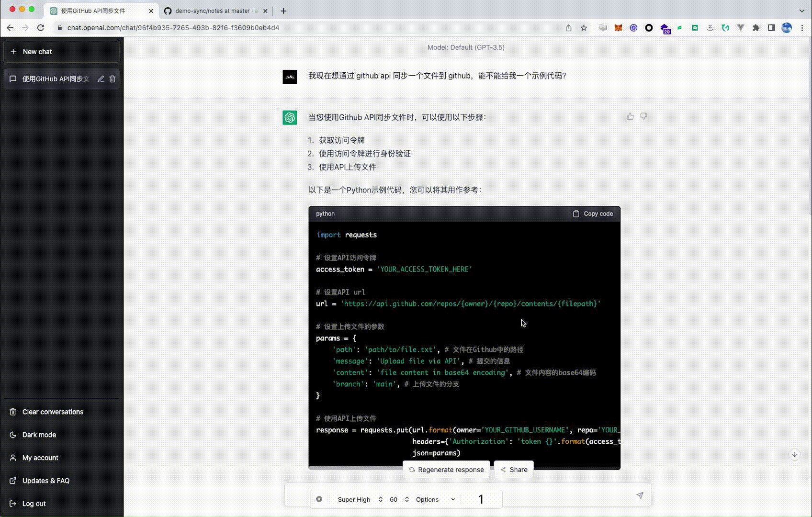Click the code block horizontal scrollbar

point(355,468)
